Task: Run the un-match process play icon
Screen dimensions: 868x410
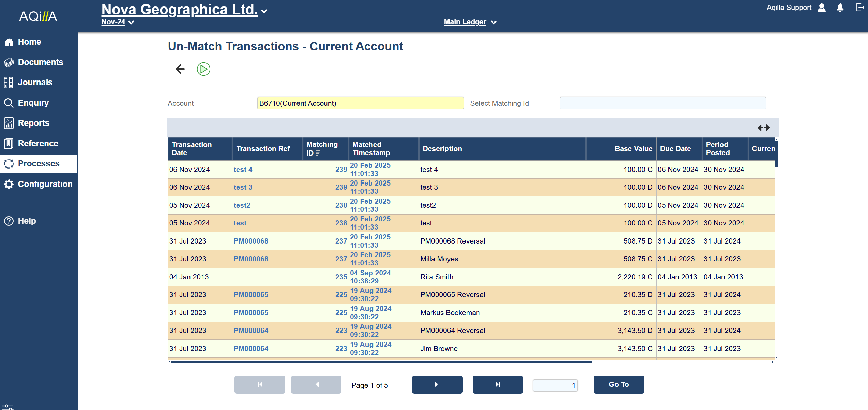Action: tap(203, 69)
